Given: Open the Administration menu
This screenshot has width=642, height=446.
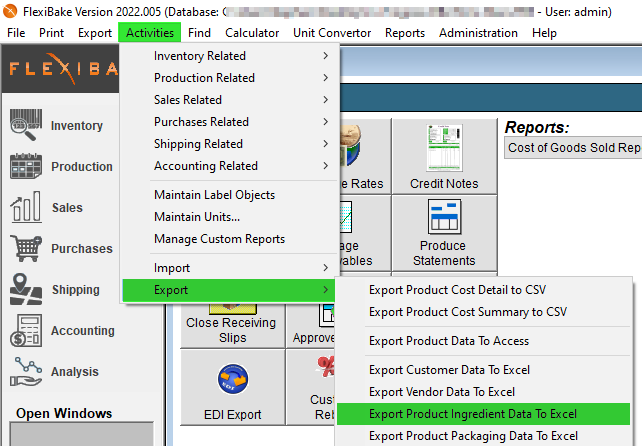Looking at the screenshot, I should point(478,33).
